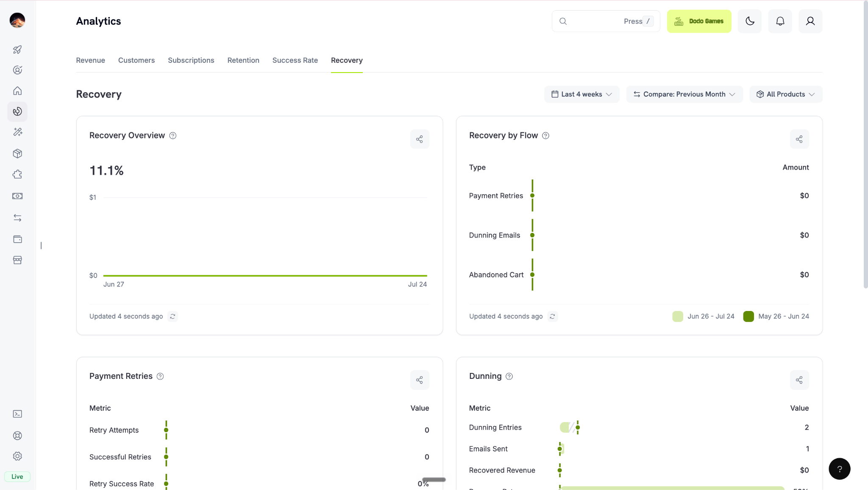Click the Payment Retries row marker
Image resolution: width=868 pixels, height=490 pixels.
click(x=532, y=196)
